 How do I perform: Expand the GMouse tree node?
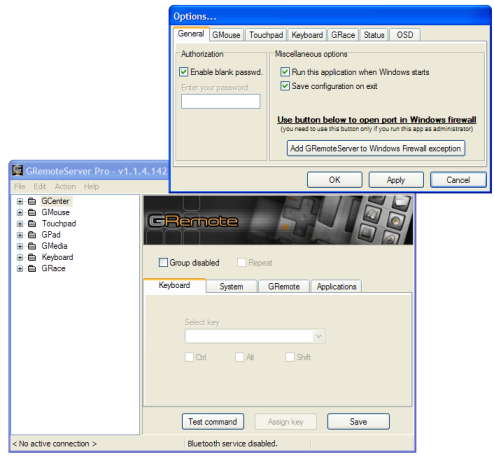point(20,212)
